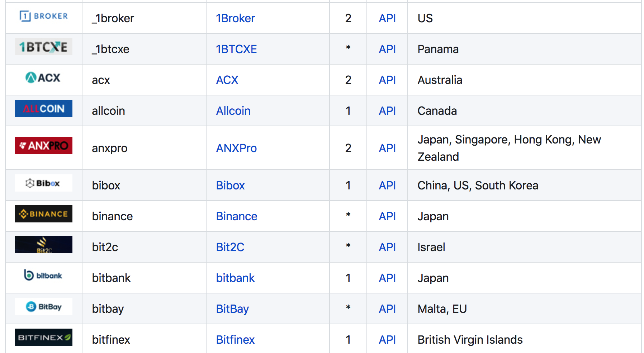This screenshot has width=644, height=353.
Task: Open API link in Bit2C row
Action: [387, 247]
